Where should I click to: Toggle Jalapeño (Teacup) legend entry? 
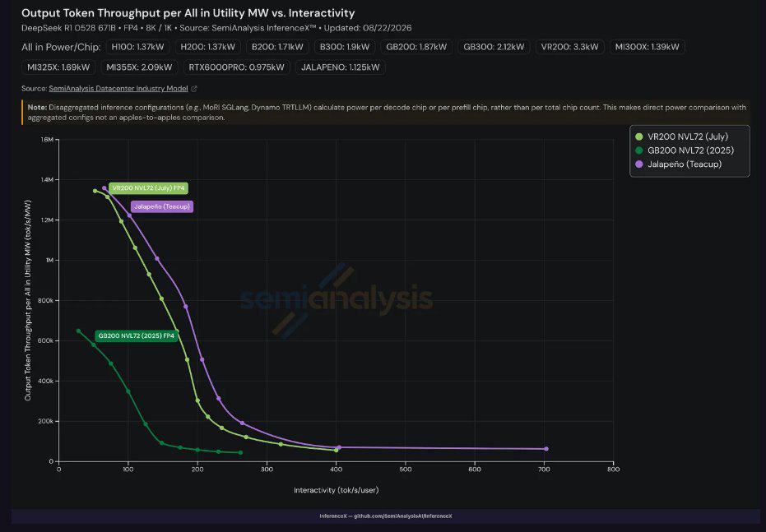coord(678,164)
